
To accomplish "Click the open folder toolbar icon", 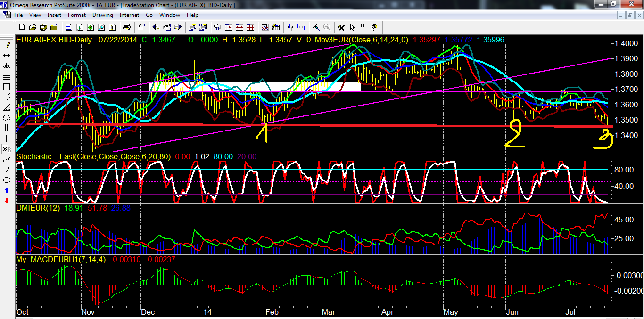I will click(x=33, y=27).
